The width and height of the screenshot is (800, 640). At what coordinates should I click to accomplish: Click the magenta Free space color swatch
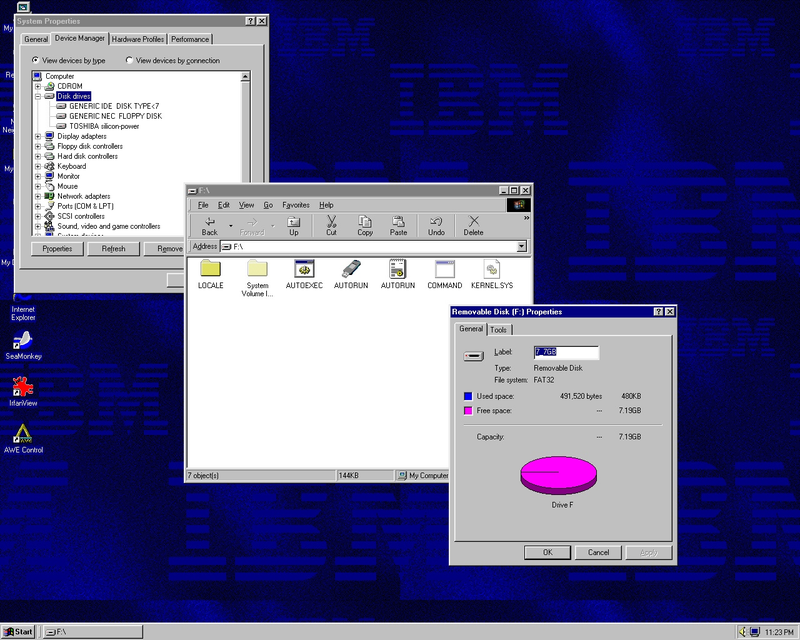tap(468, 410)
